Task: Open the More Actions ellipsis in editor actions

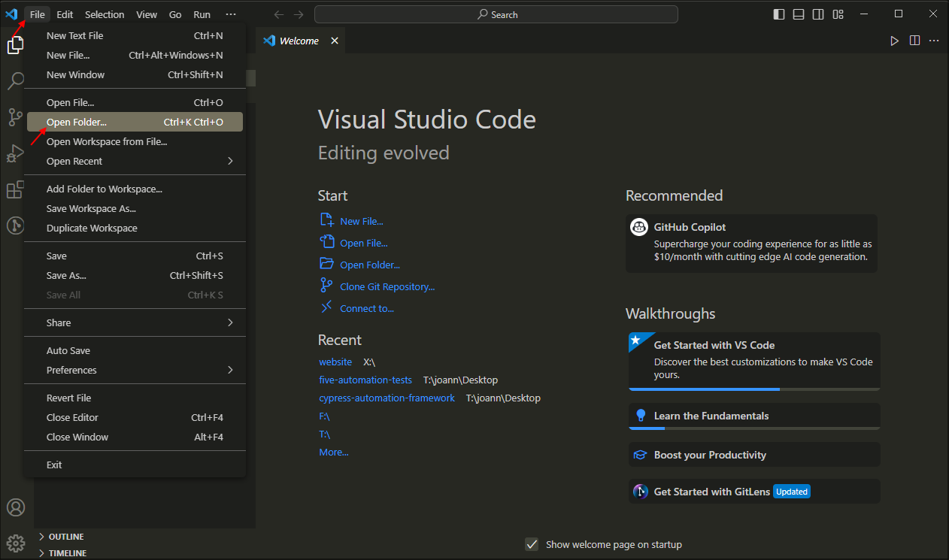Action: 935,41
